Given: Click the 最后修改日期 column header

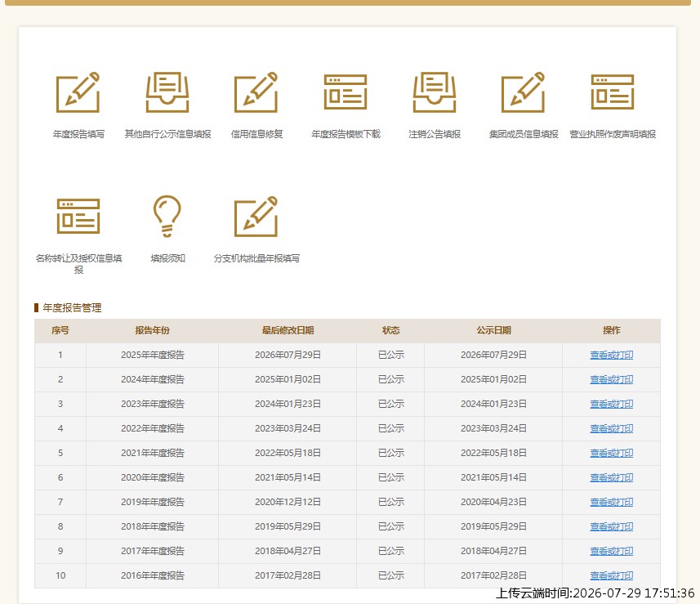Looking at the screenshot, I should [x=288, y=330].
